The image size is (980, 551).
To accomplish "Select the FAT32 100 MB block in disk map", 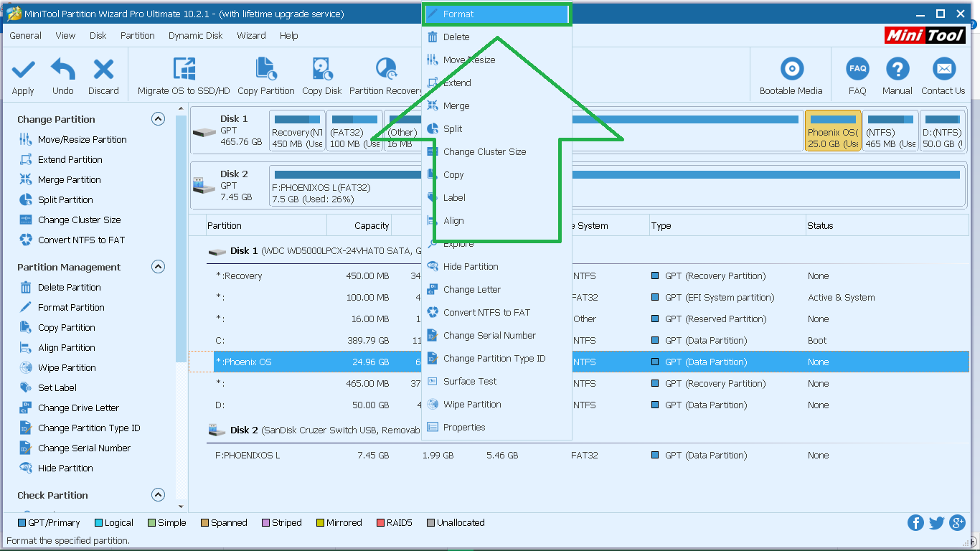I will [354, 131].
